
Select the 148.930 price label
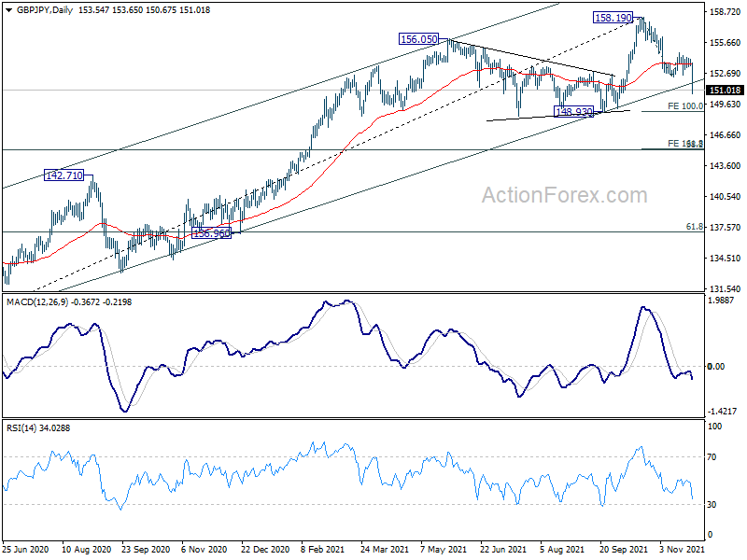click(x=574, y=112)
